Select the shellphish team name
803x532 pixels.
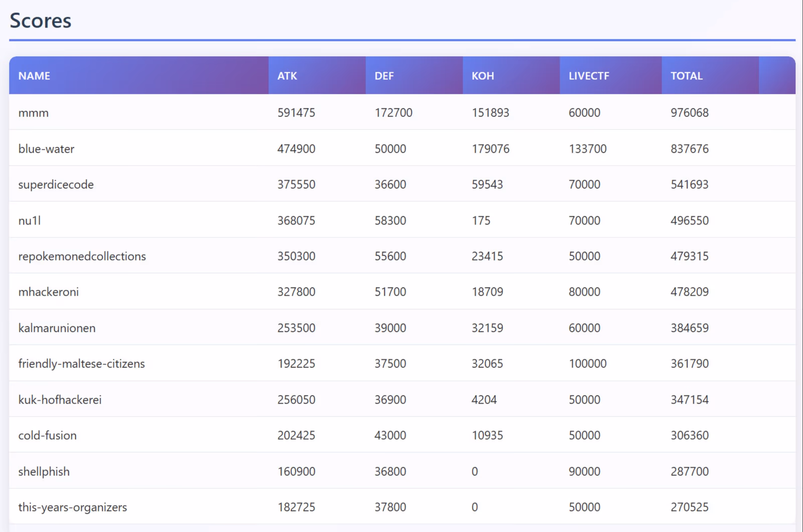tap(44, 472)
